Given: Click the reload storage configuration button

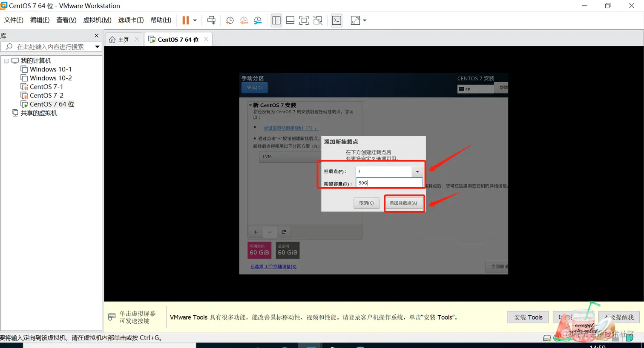Looking at the screenshot, I should click(x=284, y=232).
